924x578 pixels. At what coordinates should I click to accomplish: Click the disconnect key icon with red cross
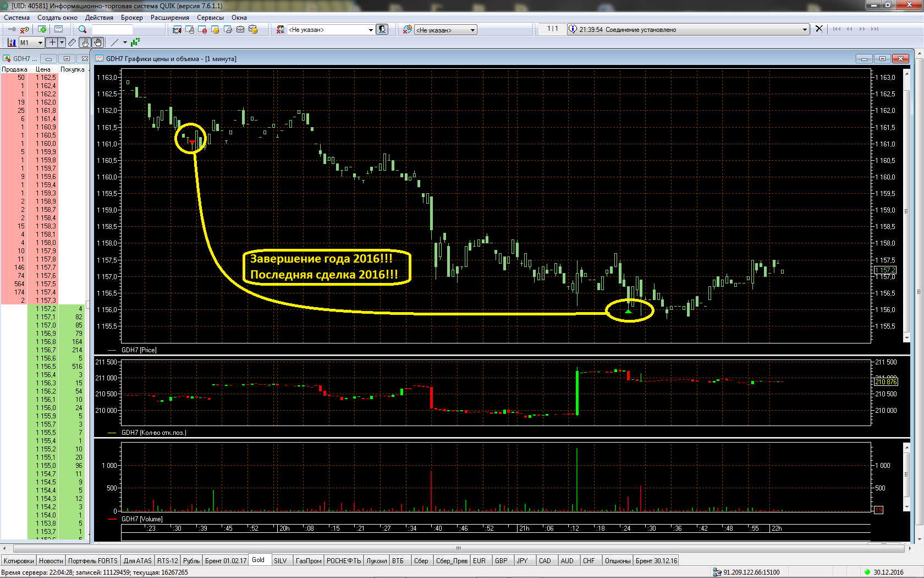[24, 29]
